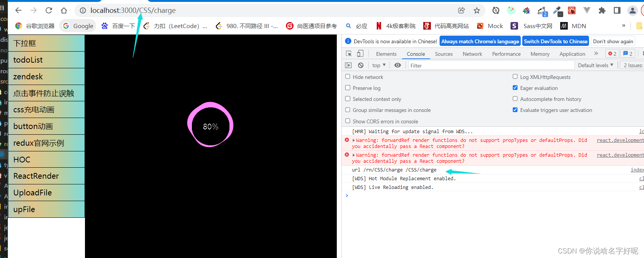This screenshot has height=258, width=644.
Task: Expand second forwardRef warning message
Action: coord(354,155)
